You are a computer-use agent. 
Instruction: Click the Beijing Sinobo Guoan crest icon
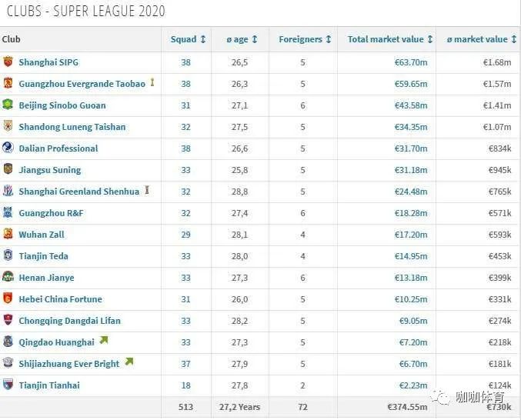pyautogui.click(x=8, y=105)
